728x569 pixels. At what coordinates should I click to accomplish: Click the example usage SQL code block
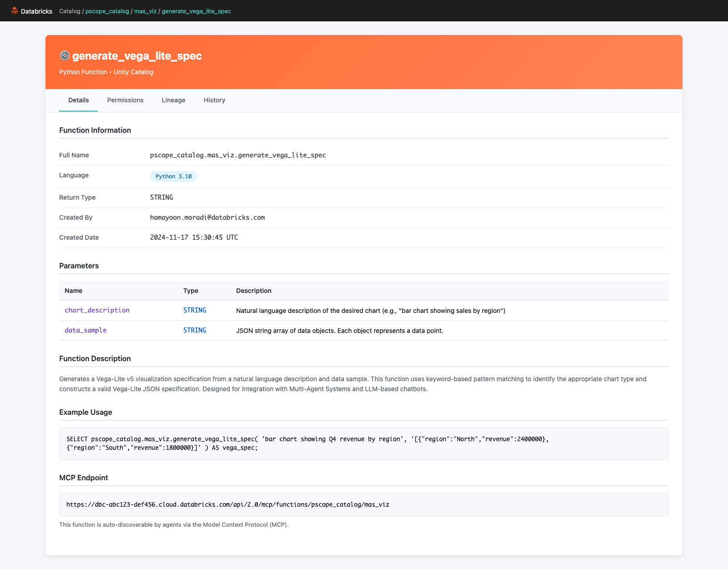(364, 443)
